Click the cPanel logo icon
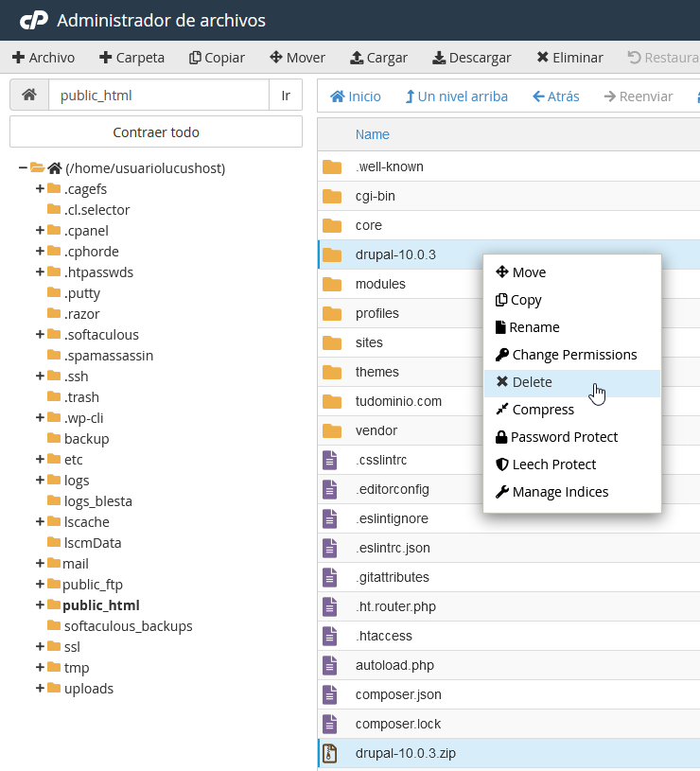Screen dimensions: 700x771 tap(33, 20)
